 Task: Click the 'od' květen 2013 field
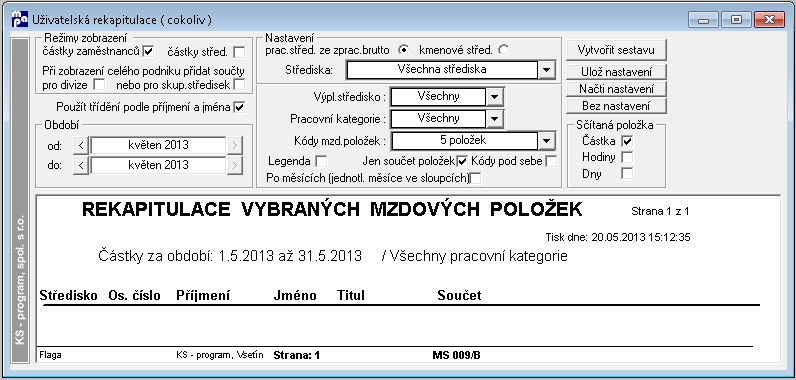(x=158, y=146)
